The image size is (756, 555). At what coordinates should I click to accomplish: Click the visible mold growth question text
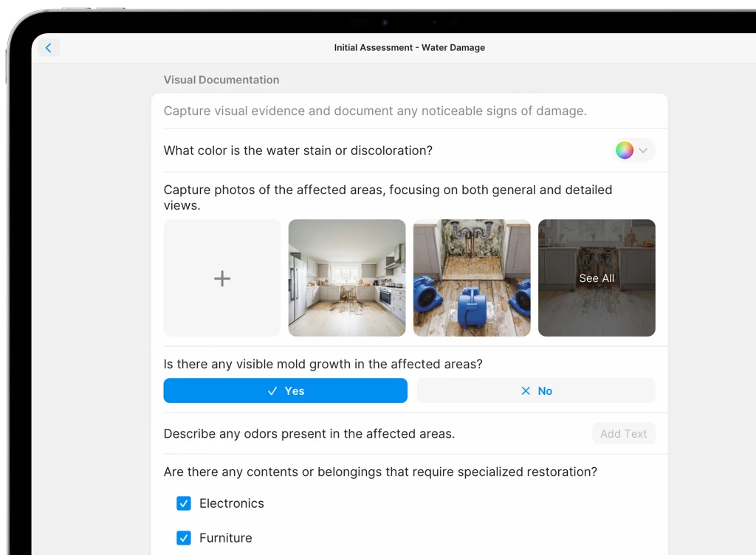323,365
